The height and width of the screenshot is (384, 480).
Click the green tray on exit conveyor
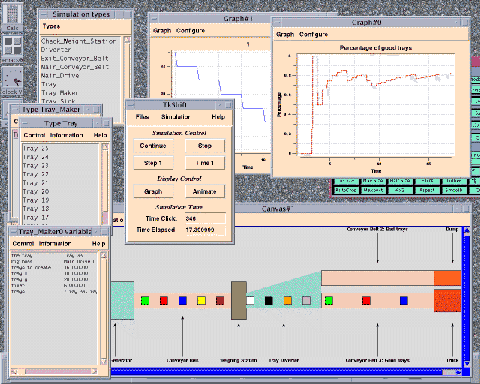[329, 301]
